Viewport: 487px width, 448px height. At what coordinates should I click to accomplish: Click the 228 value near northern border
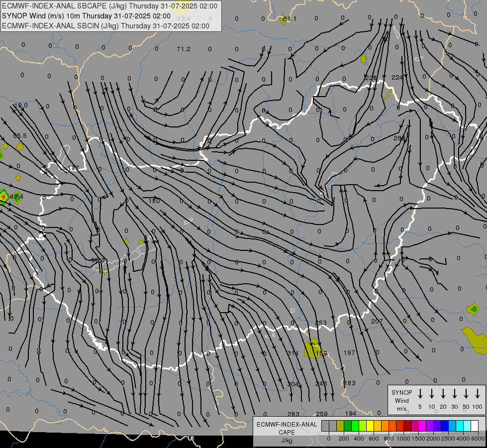pos(371,78)
